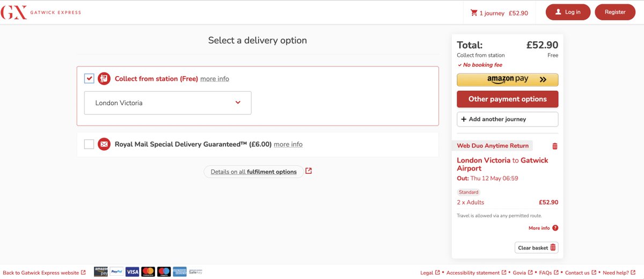Screen dimensions: 644x279
Task: Delete the Web Duo Anytime Return journey
Action: [x=555, y=146]
